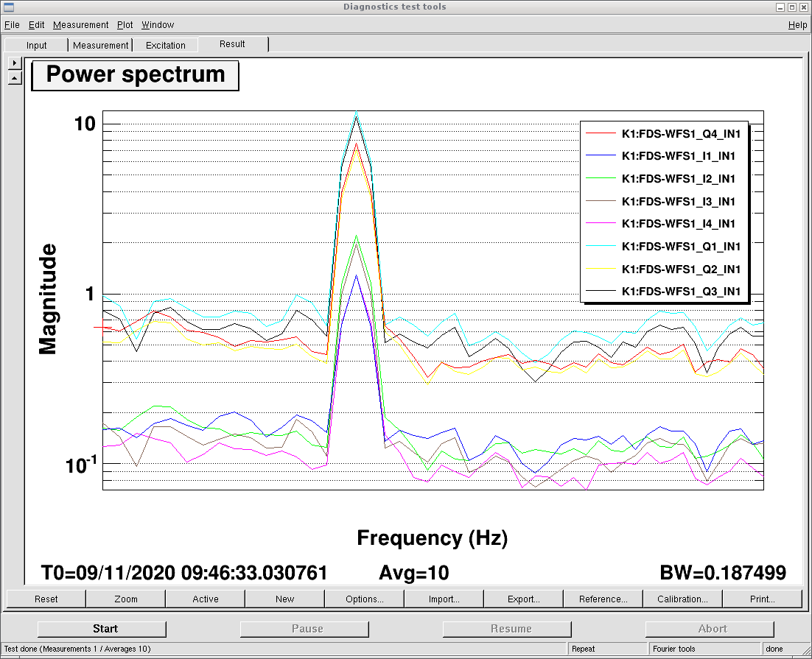Click the K1:FDS-WFS1_Q1_IN1 legend label

pos(681,246)
